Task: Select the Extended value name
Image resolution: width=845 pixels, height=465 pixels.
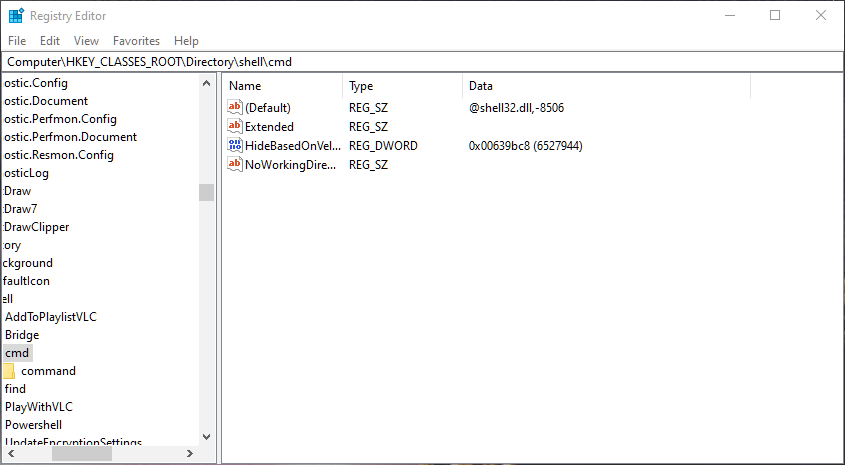Action: point(269,127)
